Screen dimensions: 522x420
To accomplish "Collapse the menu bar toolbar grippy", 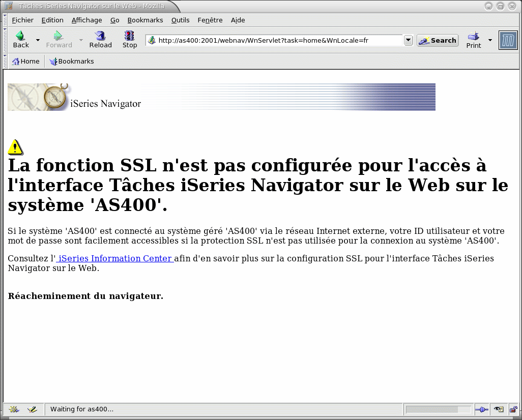I will (x=5, y=20).
